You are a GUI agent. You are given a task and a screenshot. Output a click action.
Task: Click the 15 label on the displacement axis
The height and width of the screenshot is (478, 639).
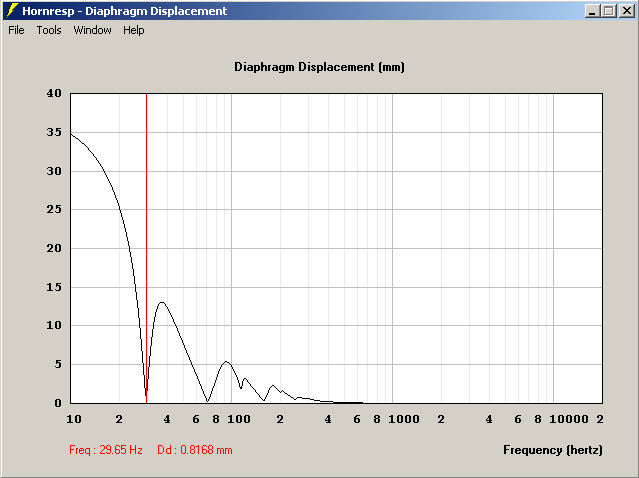(x=54, y=287)
